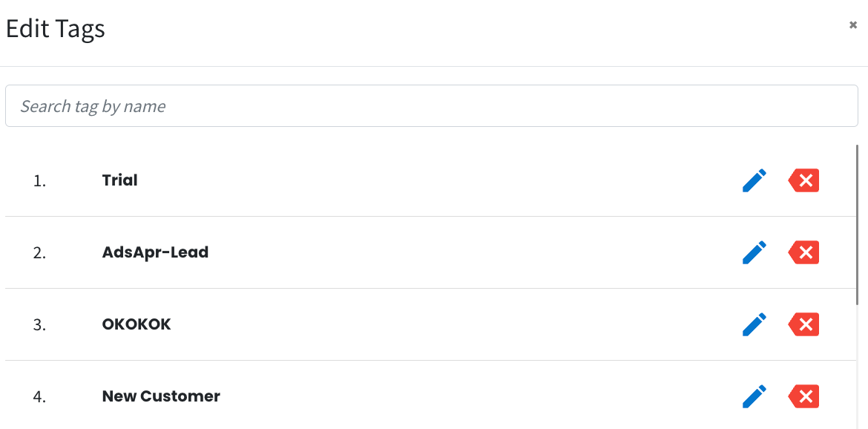Select the OKOKOK tag name
868x429 pixels.
tap(137, 324)
